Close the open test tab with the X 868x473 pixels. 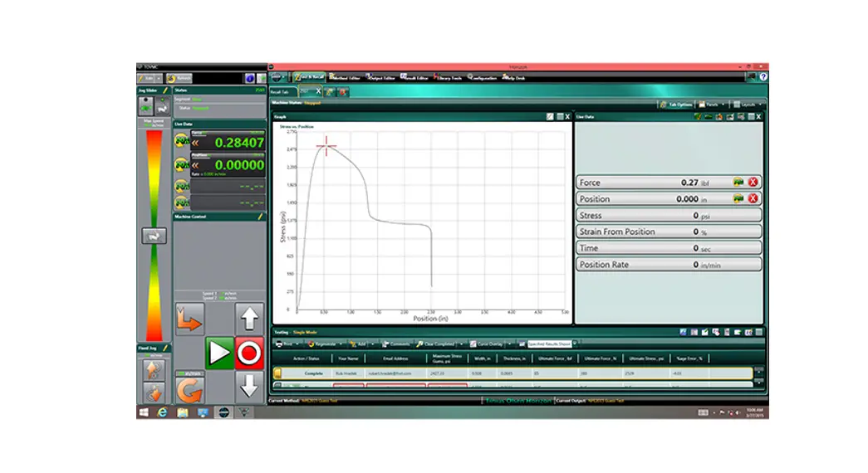click(318, 91)
